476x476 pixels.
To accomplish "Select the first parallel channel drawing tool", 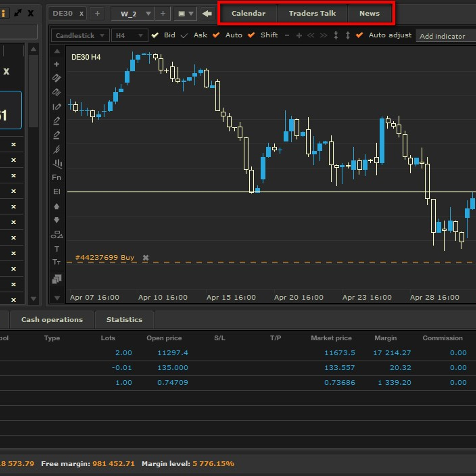I will (x=57, y=78).
